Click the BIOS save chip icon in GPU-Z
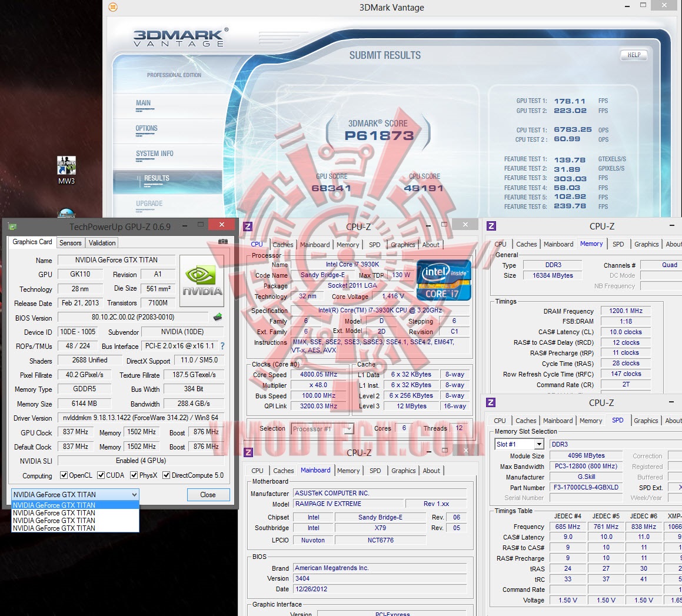The width and height of the screenshot is (682, 616). click(x=218, y=317)
